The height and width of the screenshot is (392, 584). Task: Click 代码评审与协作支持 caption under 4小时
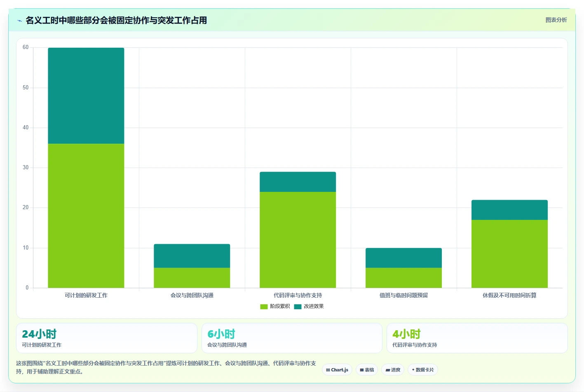[415, 345]
